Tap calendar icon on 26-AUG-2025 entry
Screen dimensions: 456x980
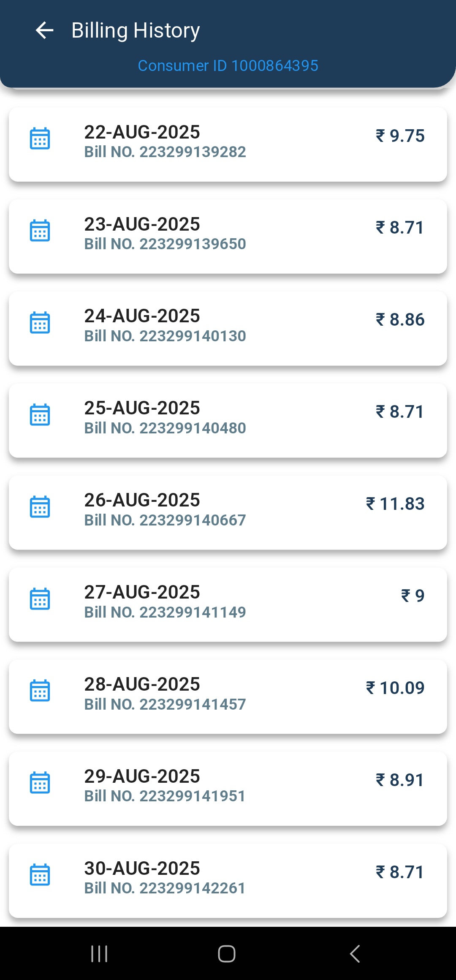click(40, 507)
